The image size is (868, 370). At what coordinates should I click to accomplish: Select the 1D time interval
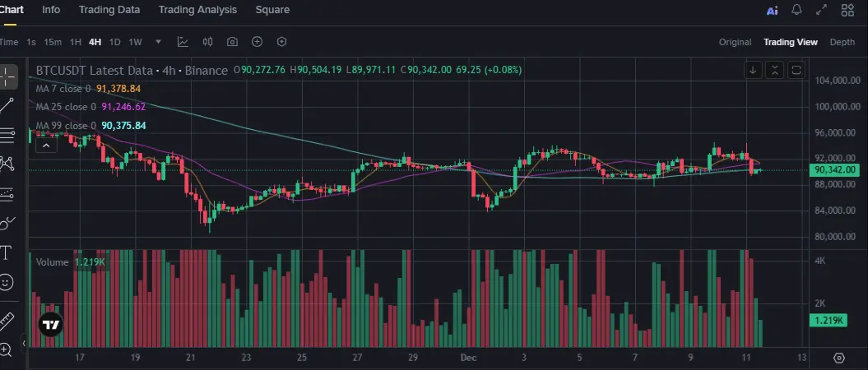click(x=115, y=42)
